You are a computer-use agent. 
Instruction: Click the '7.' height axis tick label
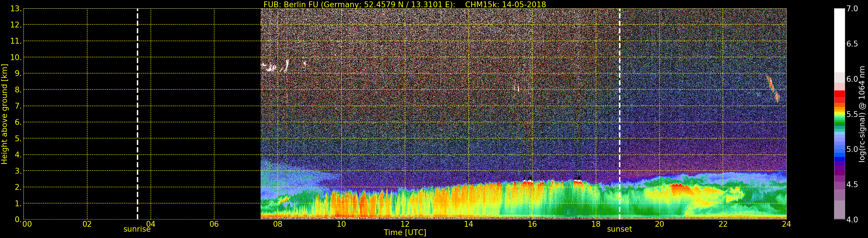tap(18, 106)
